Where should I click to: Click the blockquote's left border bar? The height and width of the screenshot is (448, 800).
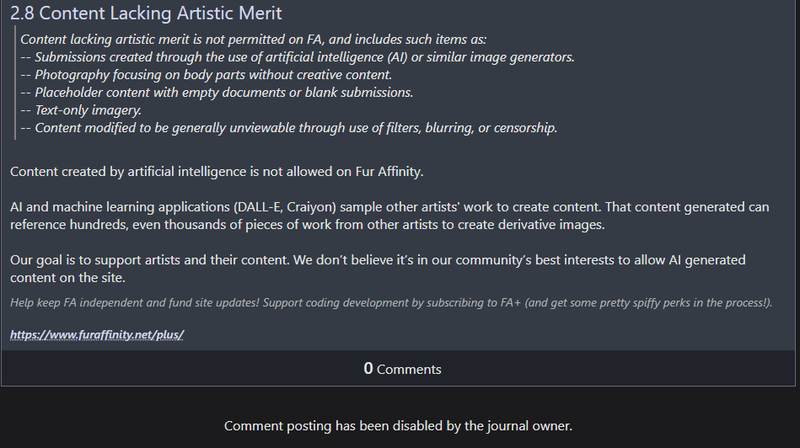(x=15, y=83)
